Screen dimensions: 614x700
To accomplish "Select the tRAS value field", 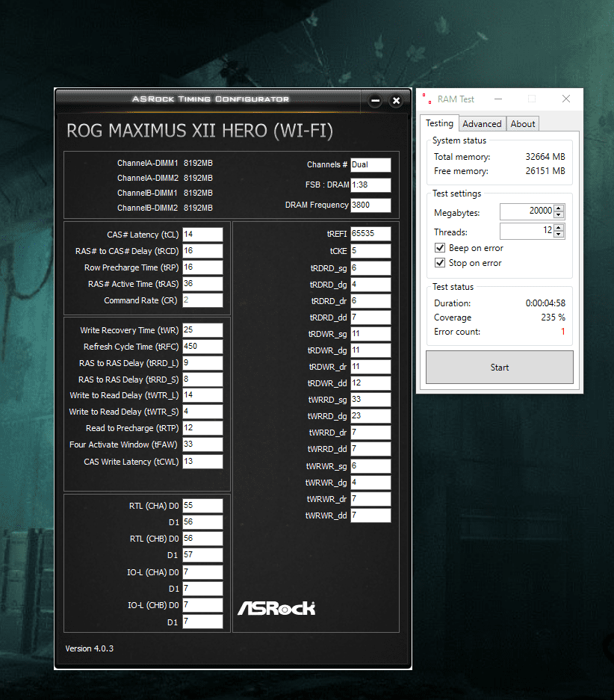I will coord(202,284).
